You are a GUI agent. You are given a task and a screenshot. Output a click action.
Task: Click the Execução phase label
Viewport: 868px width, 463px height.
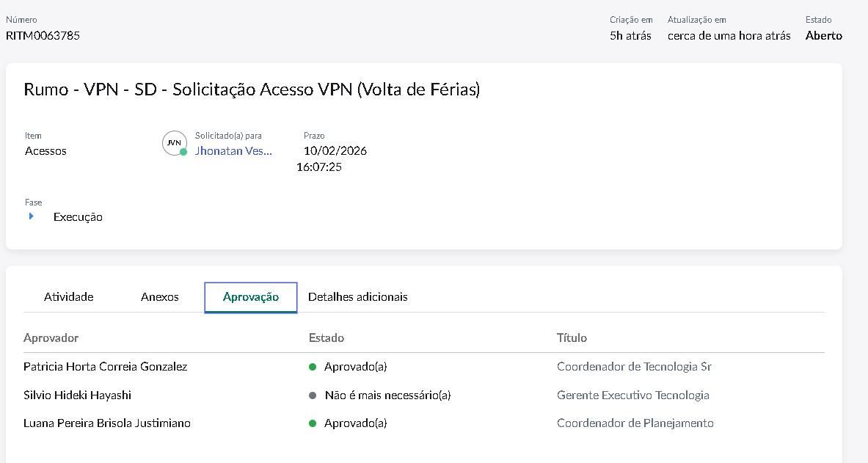78,217
